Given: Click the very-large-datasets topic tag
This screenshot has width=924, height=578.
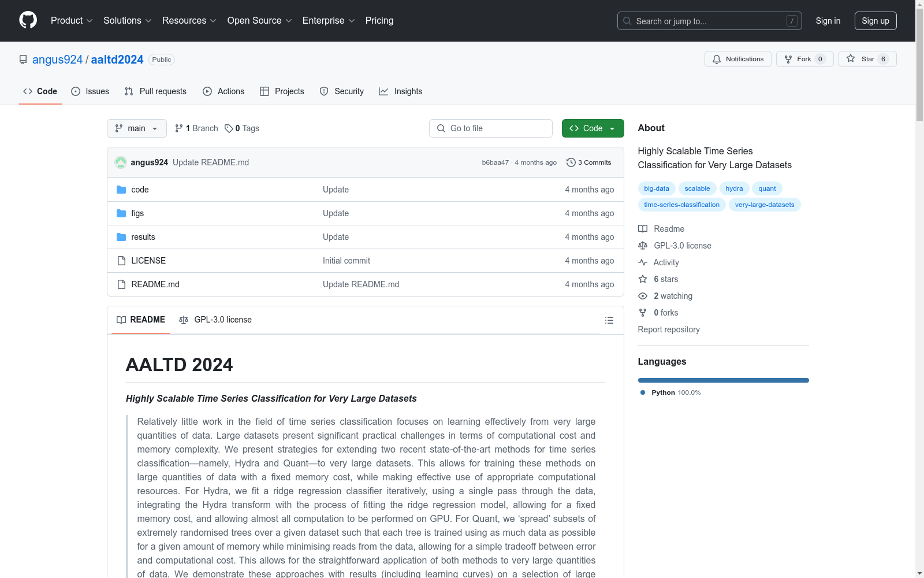Looking at the screenshot, I should [x=765, y=205].
